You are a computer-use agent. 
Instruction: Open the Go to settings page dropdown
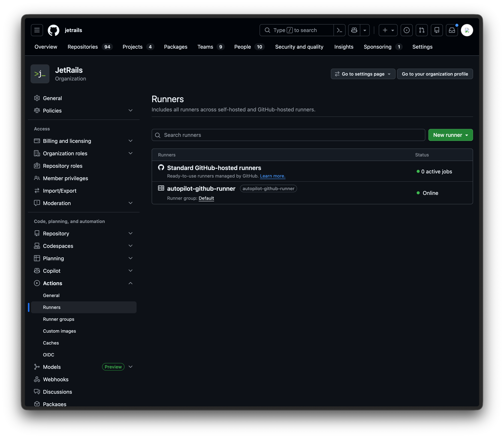tap(363, 74)
